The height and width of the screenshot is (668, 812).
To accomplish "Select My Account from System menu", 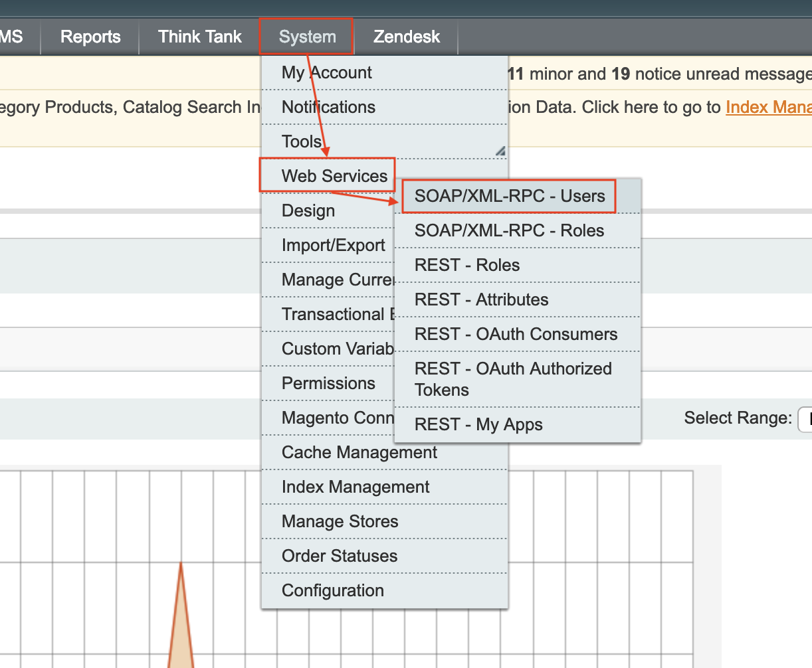I will [385, 72].
